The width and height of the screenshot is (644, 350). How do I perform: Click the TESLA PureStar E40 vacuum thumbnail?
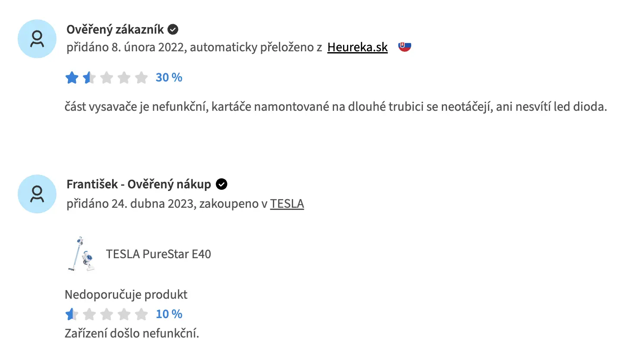[x=81, y=254]
